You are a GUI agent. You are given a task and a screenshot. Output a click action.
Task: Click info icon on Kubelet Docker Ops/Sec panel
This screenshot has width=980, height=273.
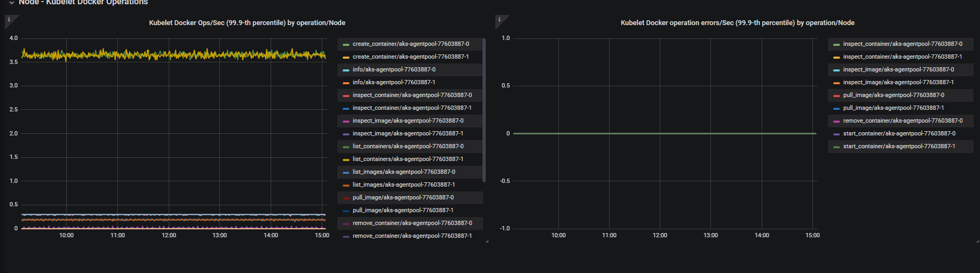tap(9, 20)
